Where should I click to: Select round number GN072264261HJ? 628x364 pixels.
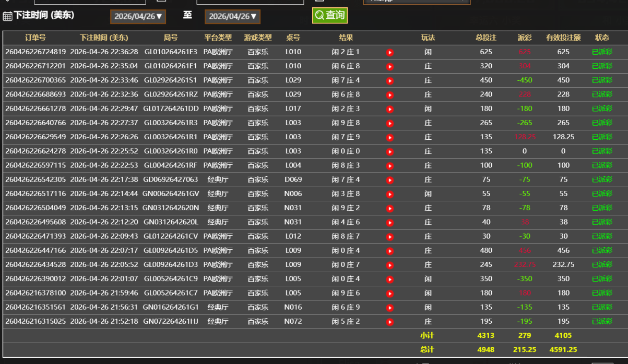point(171,321)
